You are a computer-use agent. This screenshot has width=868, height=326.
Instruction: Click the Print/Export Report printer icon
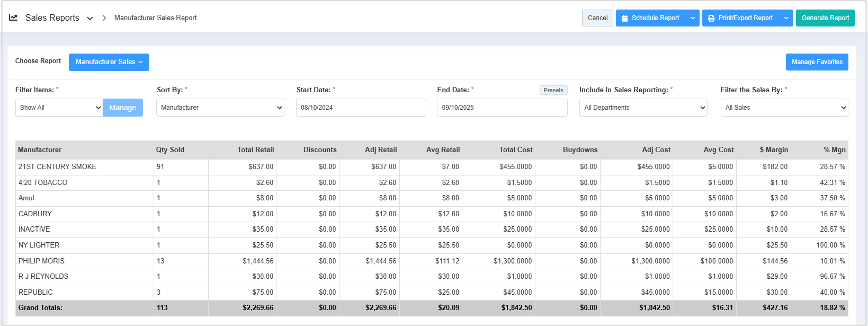711,18
